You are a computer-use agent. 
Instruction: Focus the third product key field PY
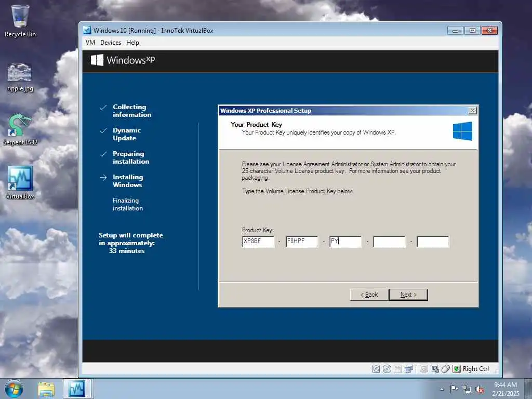pyautogui.click(x=345, y=242)
